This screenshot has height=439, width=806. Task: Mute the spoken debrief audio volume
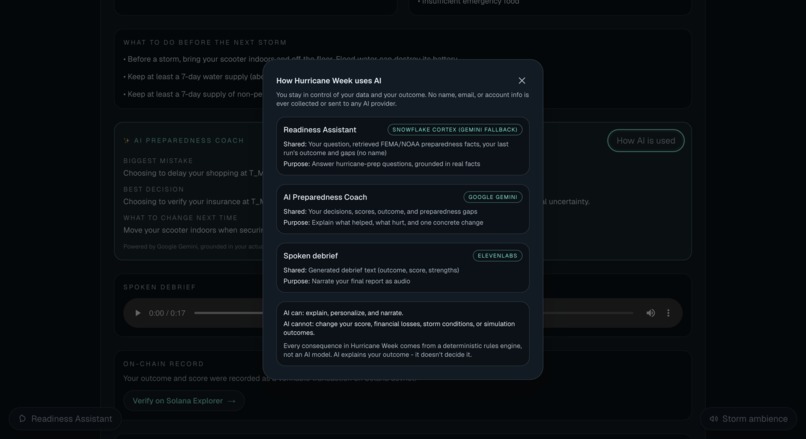click(x=650, y=313)
